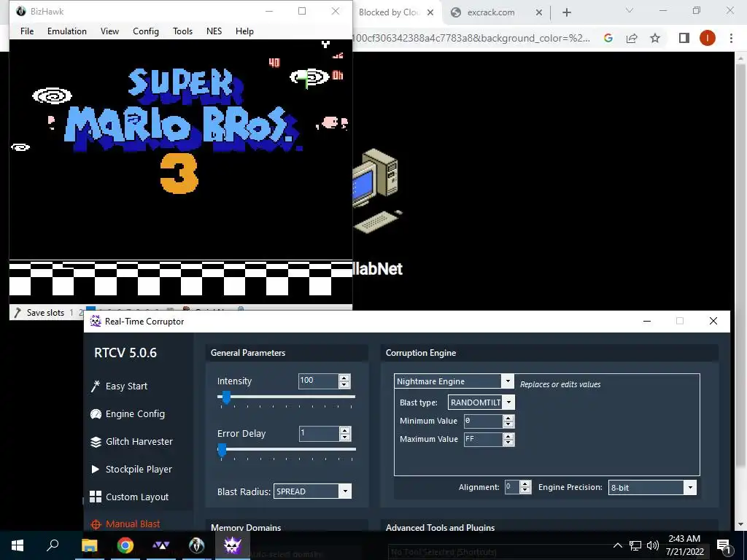The width and height of the screenshot is (747, 560).
Task: Decrease Intensity with the down arrow
Action: pyautogui.click(x=344, y=384)
